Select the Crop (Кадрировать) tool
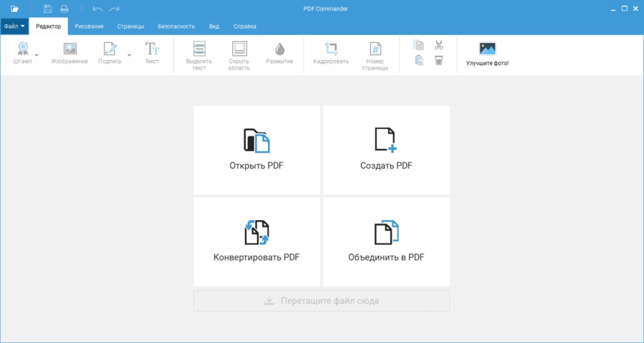Screen dimensions: 644x343 (x=331, y=49)
